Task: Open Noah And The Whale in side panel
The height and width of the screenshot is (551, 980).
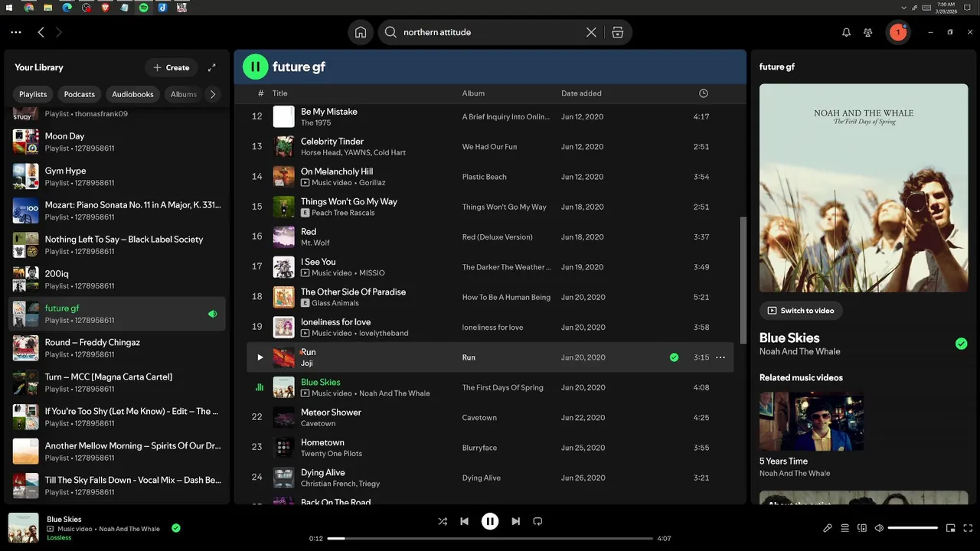Action: click(x=799, y=352)
